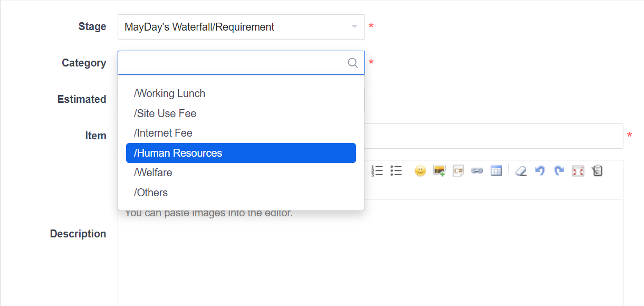This screenshot has height=306, width=644.
Task: Insert a table using the toolbar
Action: tap(496, 171)
